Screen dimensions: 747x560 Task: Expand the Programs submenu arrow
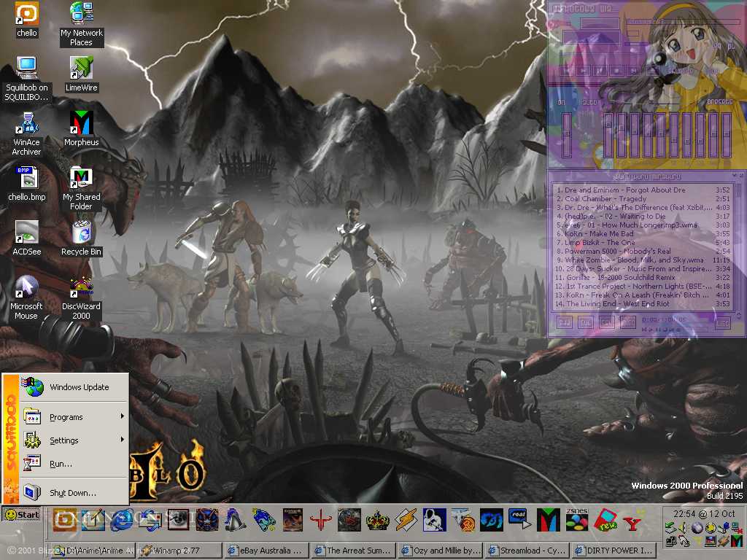123,416
